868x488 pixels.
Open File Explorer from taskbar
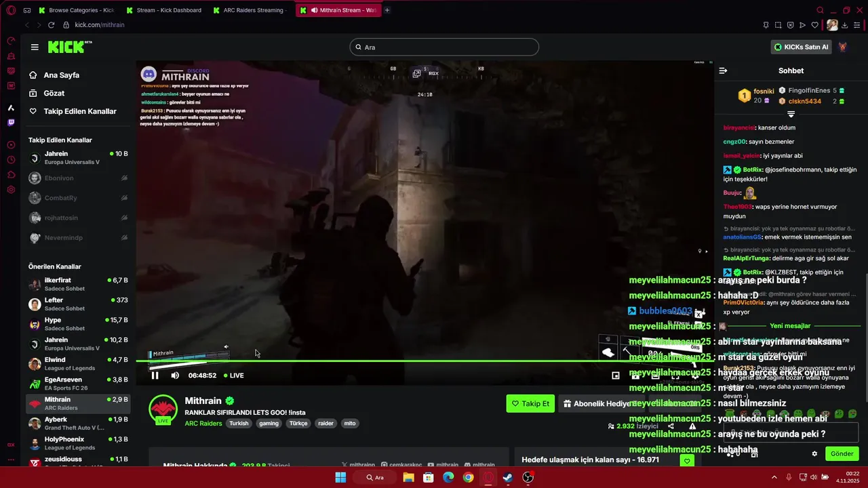click(x=408, y=477)
